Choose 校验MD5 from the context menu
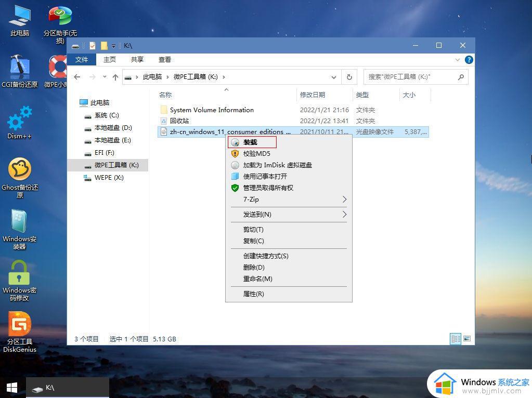 pyautogui.click(x=289, y=154)
